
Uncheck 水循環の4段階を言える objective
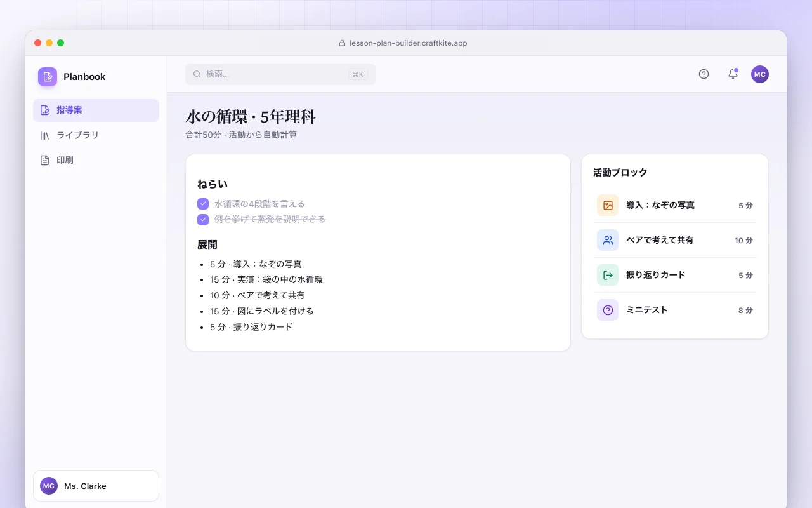coord(203,204)
